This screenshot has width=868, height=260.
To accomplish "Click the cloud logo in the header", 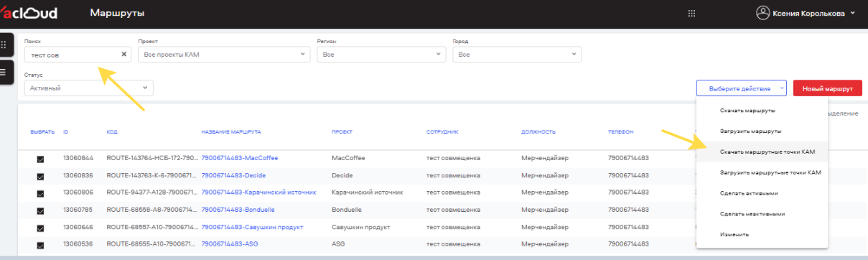I will pyautogui.click(x=29, y=13).
